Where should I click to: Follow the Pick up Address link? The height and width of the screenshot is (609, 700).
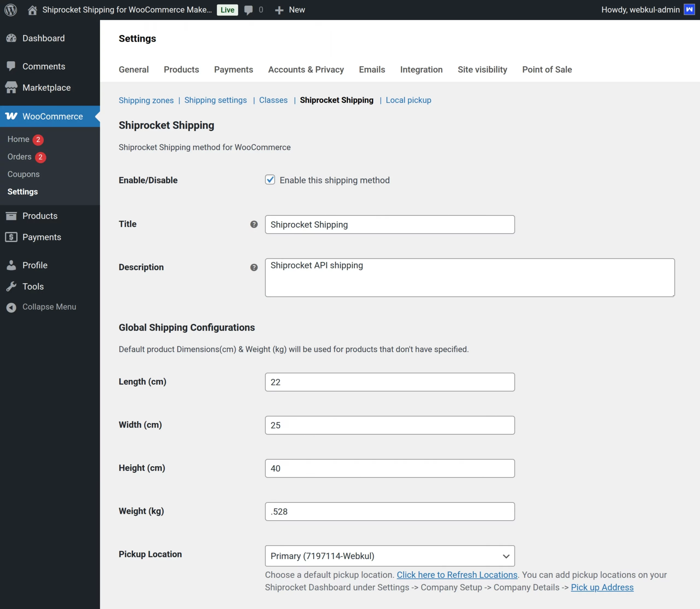[602, 587]
